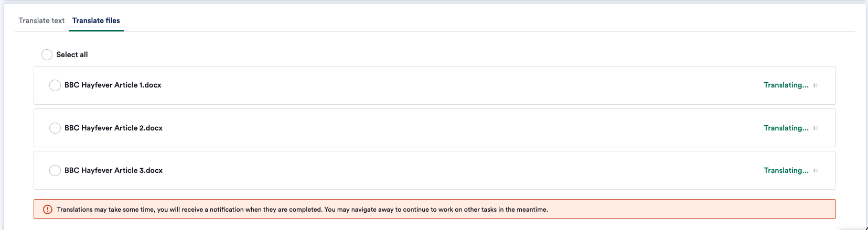868x230 pixels.
Task: Click the loading indicator beside Article 3 status
Action: (816, 171)
